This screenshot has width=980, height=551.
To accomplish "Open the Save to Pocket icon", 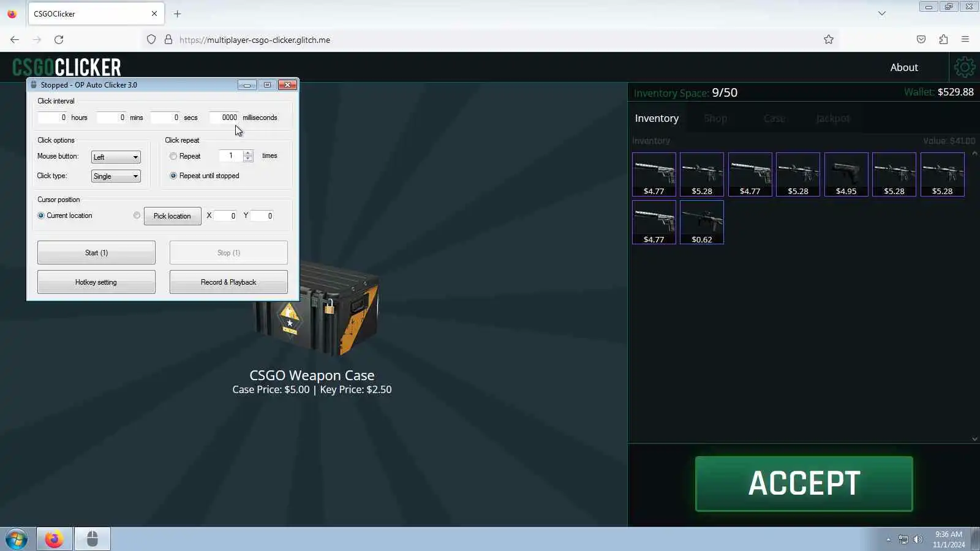I will point(921,40).
